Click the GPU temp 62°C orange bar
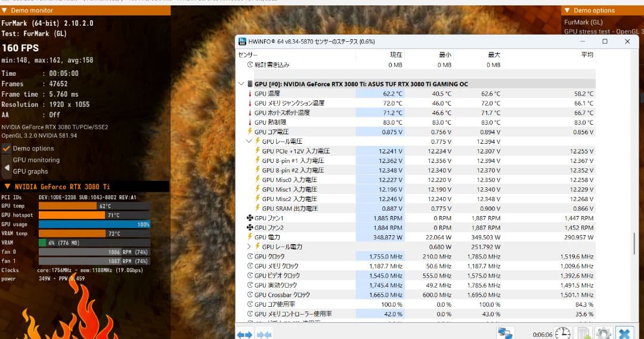 click(69, 206)
